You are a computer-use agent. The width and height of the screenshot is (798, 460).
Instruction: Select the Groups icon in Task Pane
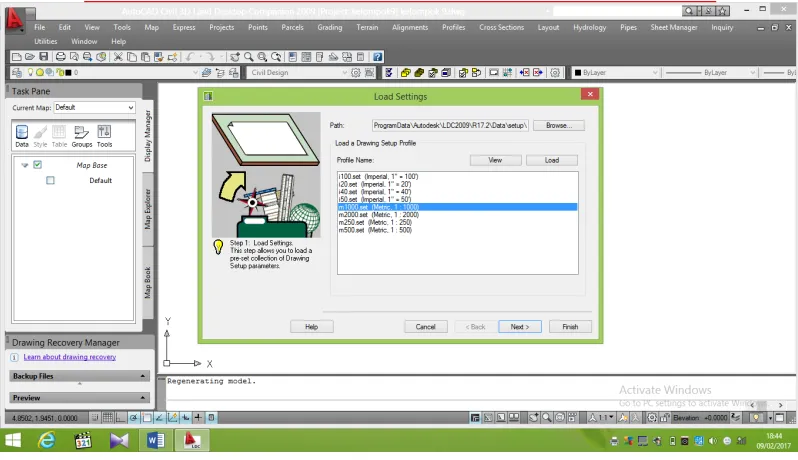tap(82, 136)
